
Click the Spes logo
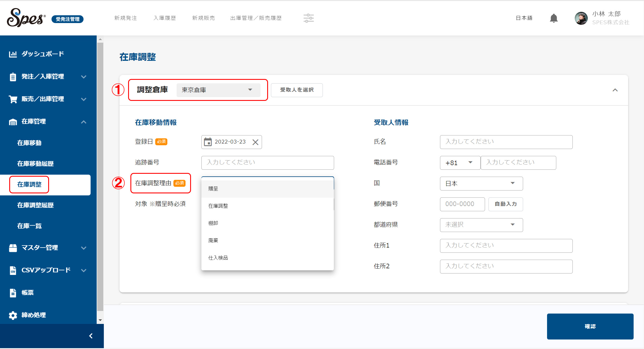[26, 18]
